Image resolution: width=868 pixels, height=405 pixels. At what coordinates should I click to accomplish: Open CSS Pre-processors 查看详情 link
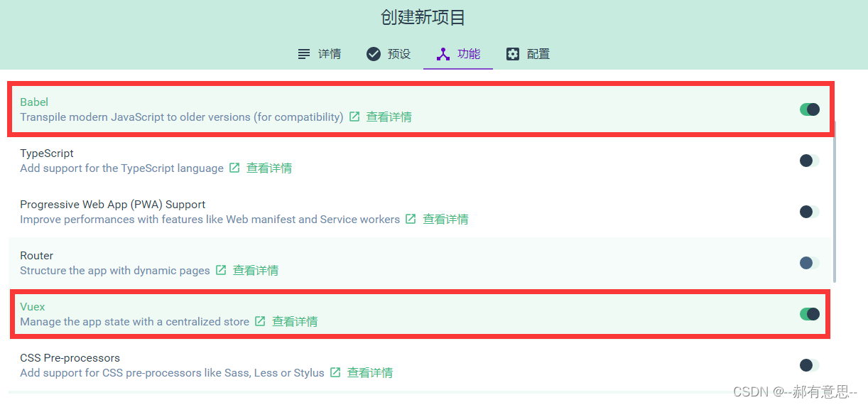point(370,373)
